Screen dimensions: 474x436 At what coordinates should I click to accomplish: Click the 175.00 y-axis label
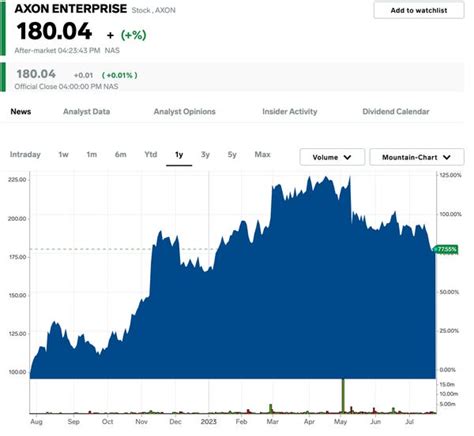pyautogui.click(x=17, y=257)
